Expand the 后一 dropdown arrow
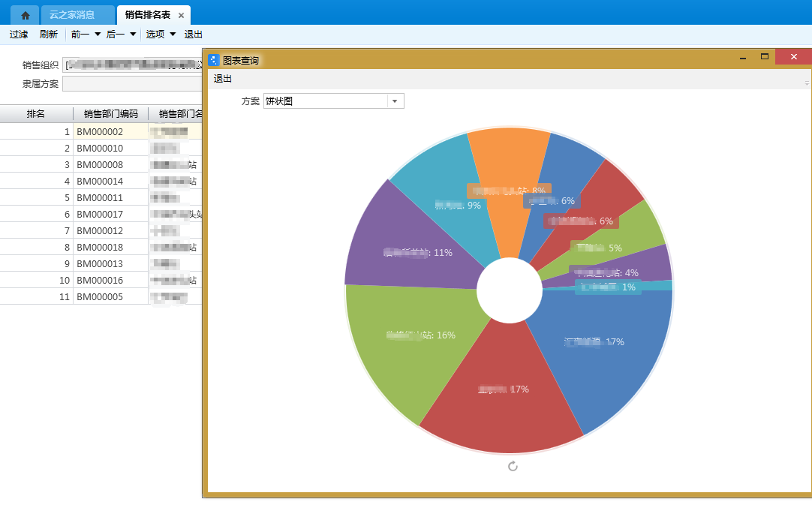Viewport: 812px width, 514px height. click(133, 34)
